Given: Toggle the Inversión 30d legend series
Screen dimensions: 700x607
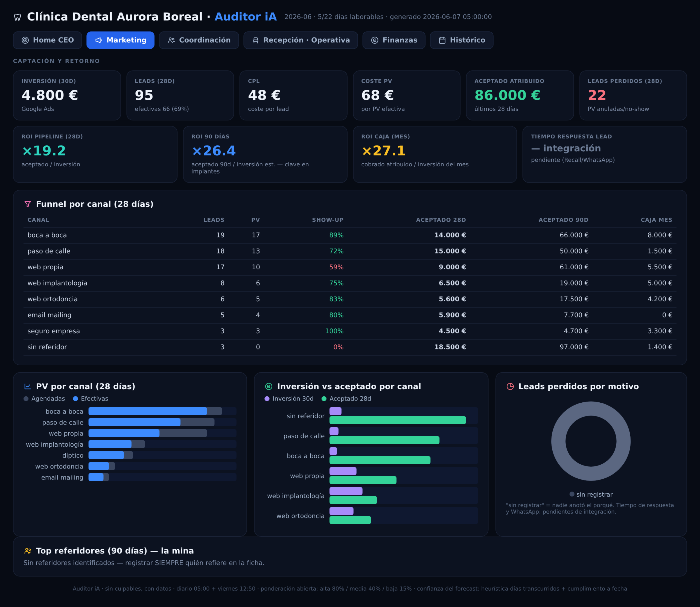Looking at the screenshot, I should 289,399.
